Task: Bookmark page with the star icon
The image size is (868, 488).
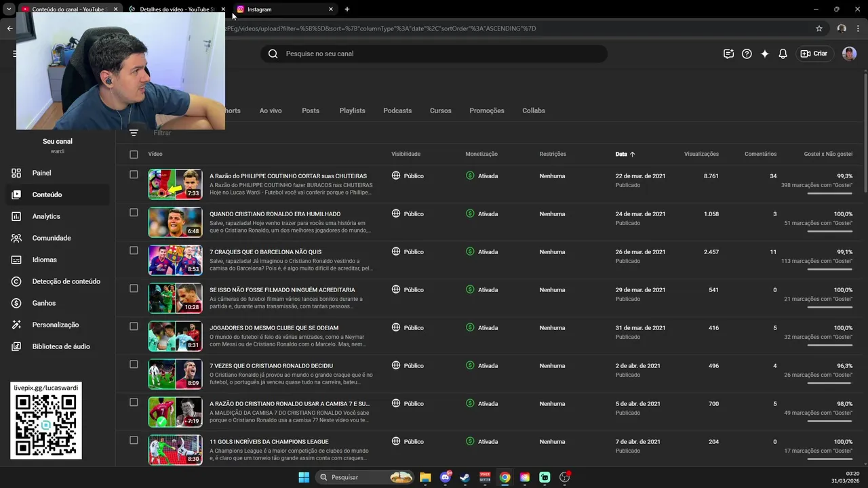Action: (x=819, y=28)
